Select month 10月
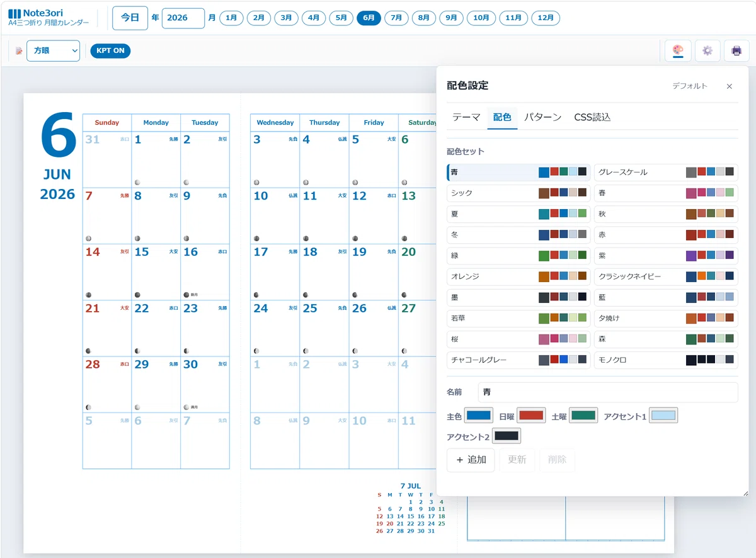This screenshot has height=558, width=756. pos(481,18)
